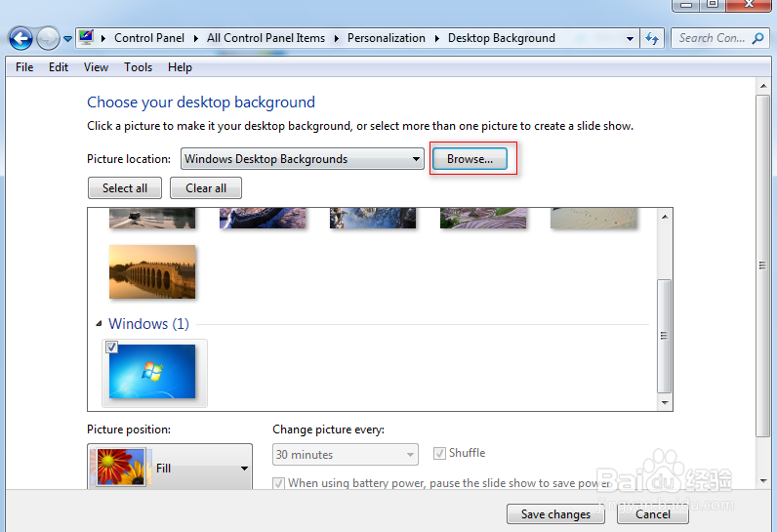Expand arrow after All Control Panel Items

coord(337,39)
